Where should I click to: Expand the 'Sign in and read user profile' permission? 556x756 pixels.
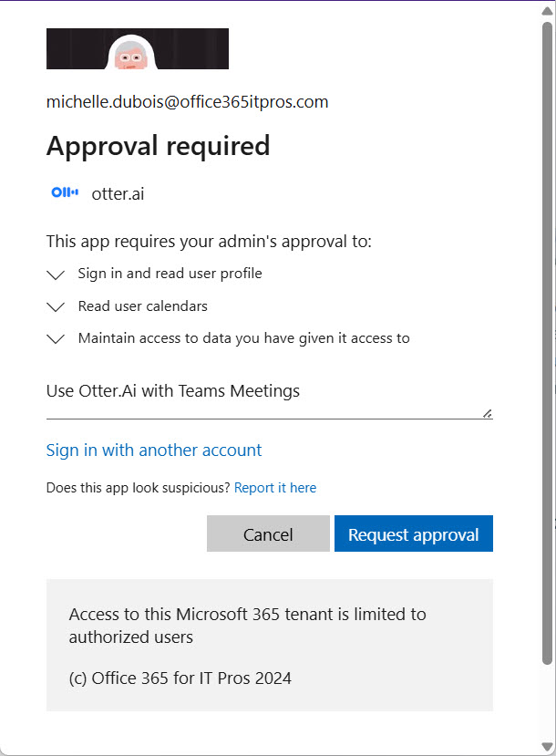[56, 274]
